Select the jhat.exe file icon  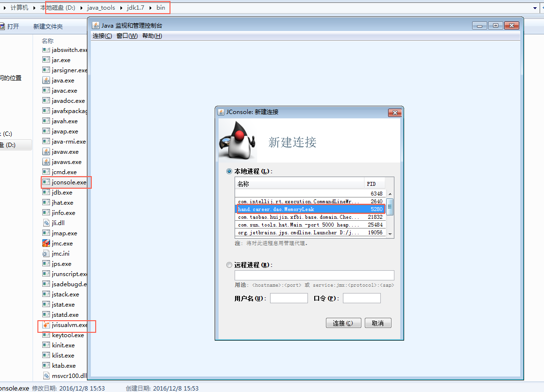pos(46,202)
